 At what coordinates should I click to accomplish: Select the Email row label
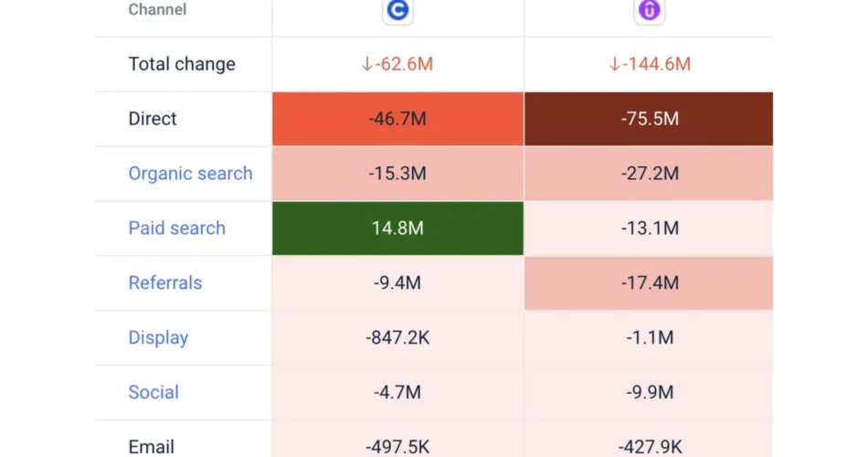tap(152, 447)
